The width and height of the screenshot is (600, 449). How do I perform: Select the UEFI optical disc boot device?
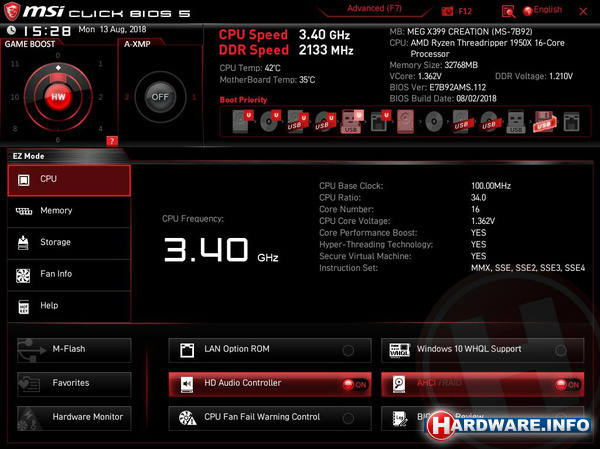click(x=270, y=121)
